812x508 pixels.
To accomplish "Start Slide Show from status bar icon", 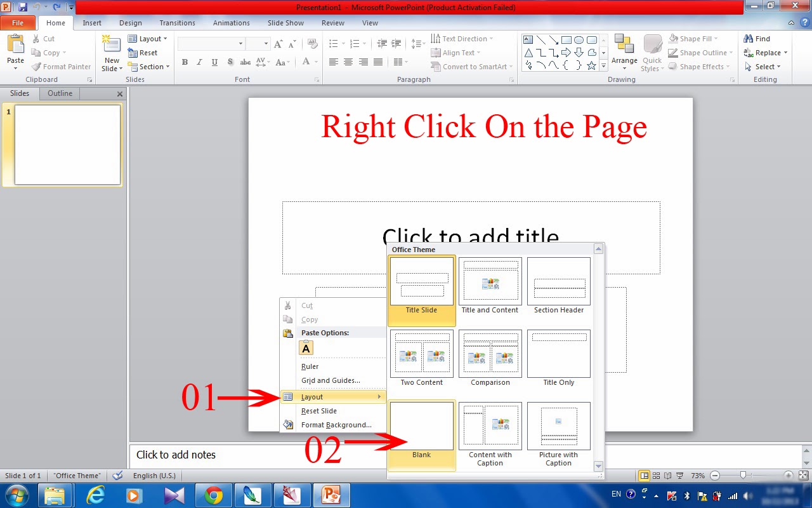I will pyautogui.click(x=680, y=476).
